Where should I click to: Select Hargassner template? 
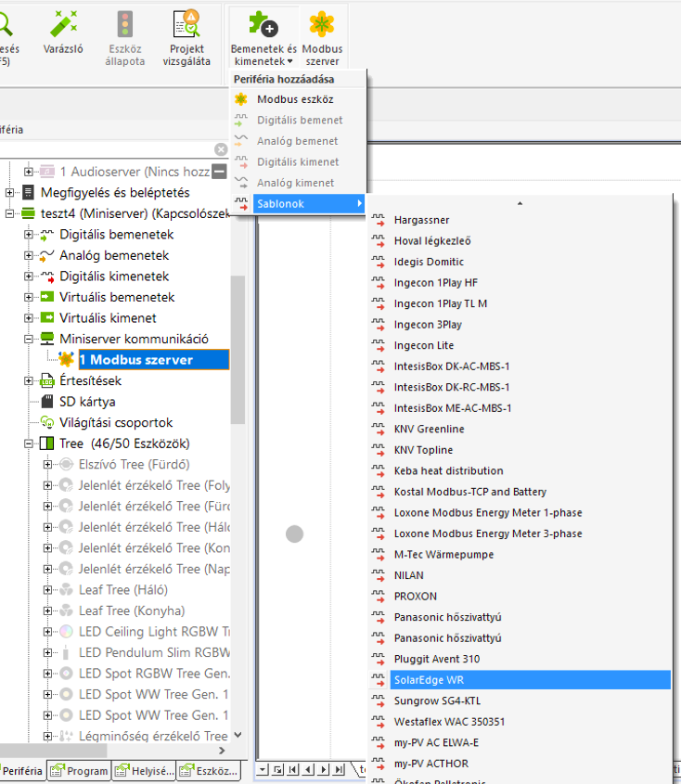(x=520, y=220)
